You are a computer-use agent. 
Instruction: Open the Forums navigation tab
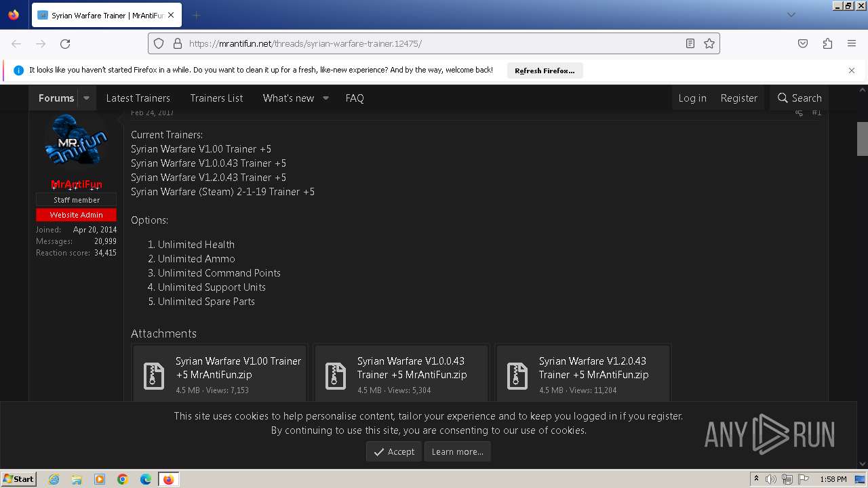click(56, 98)
